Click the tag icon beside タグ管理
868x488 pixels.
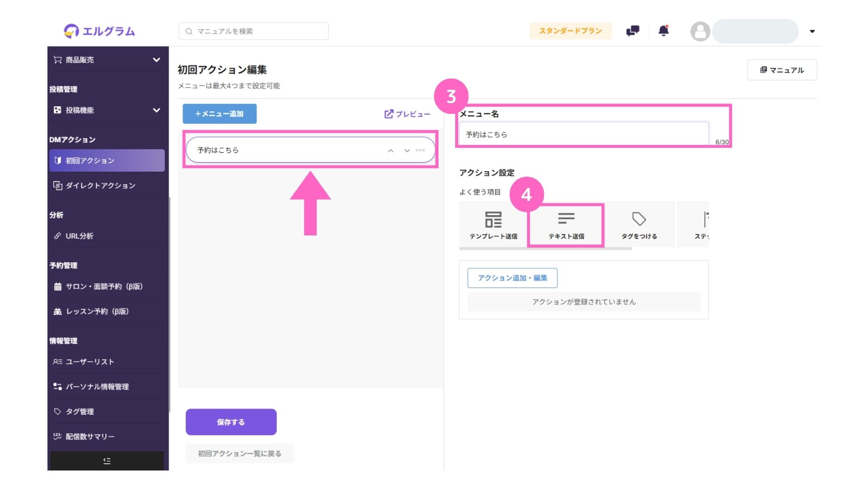pyautogui.click(x=57, y=412)
